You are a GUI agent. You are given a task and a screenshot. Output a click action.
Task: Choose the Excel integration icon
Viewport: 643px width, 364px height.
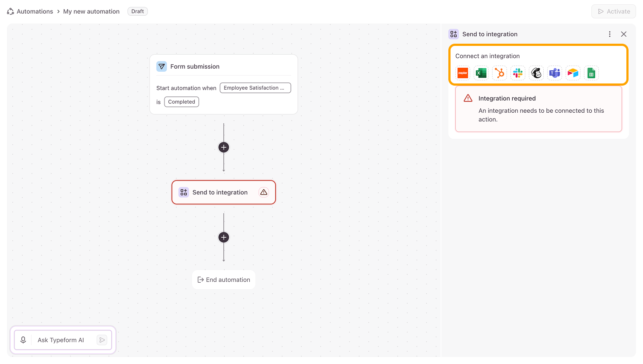tap(481, 73)
